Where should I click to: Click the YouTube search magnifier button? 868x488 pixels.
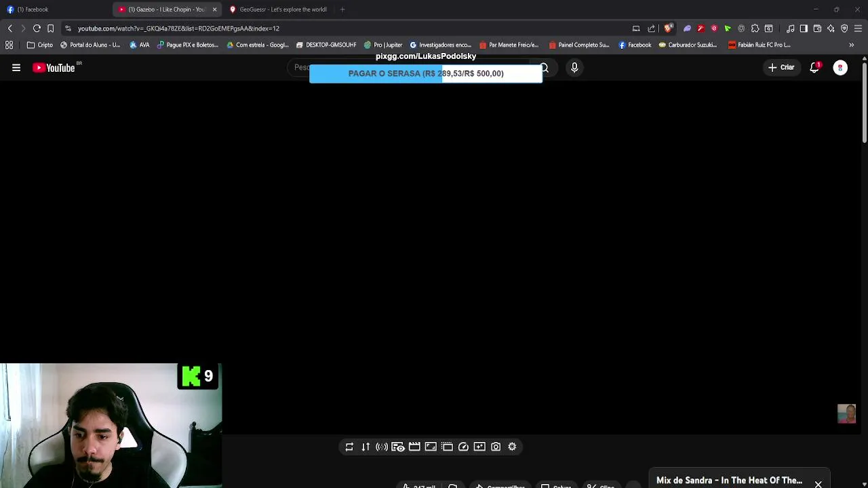tap(545, 68)
